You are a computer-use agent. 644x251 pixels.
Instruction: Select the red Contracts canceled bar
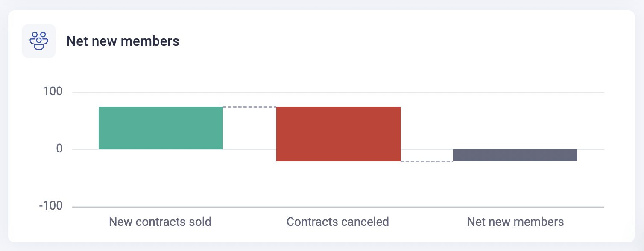tap(338, 128)
